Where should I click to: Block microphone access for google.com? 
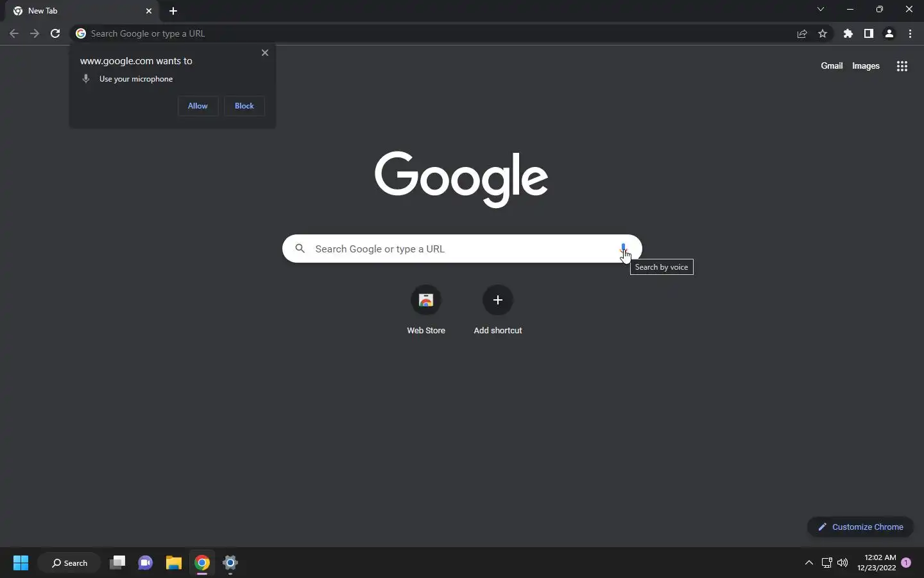click(x=244, y=106)
